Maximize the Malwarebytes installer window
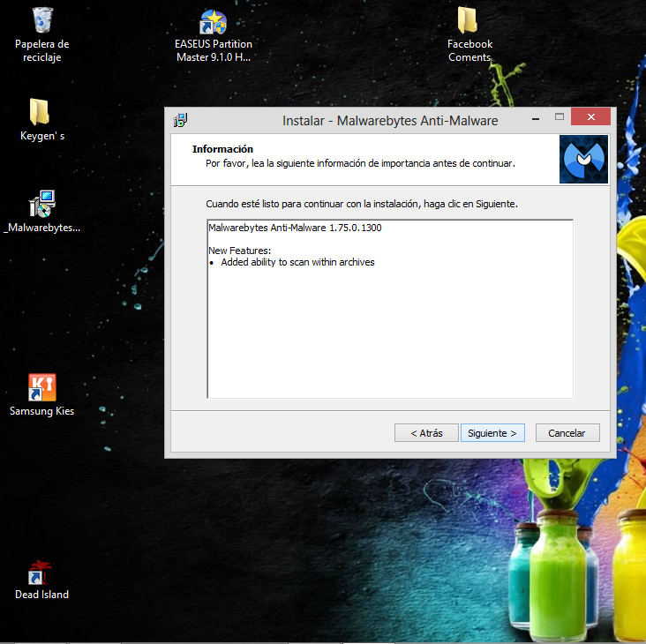 (559, 117)
